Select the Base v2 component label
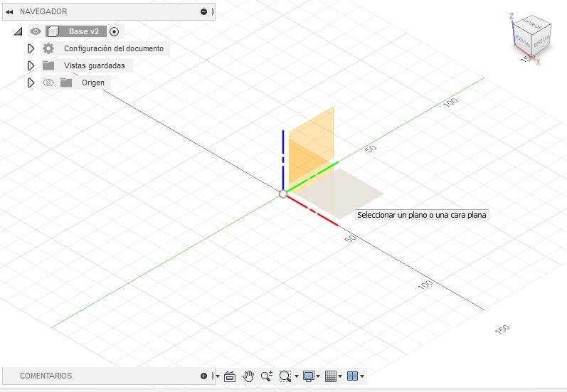The image size is (567, 392). 83,31
